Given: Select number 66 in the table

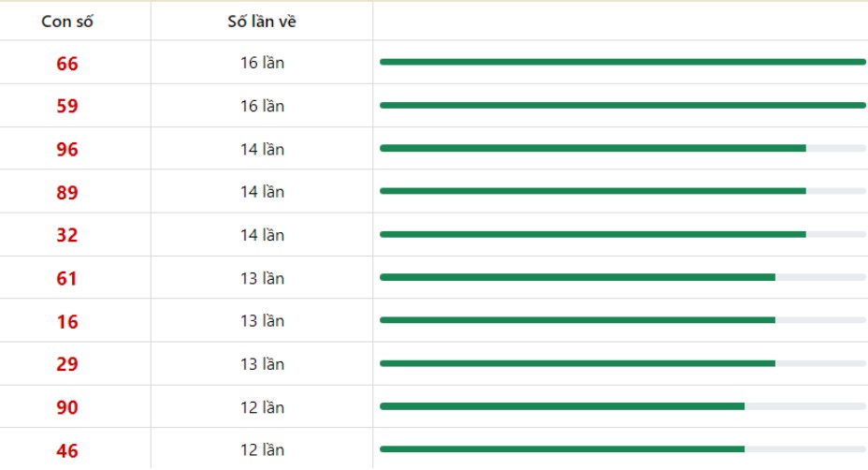Looking at the screenshot, I should (x=67, y=63).
